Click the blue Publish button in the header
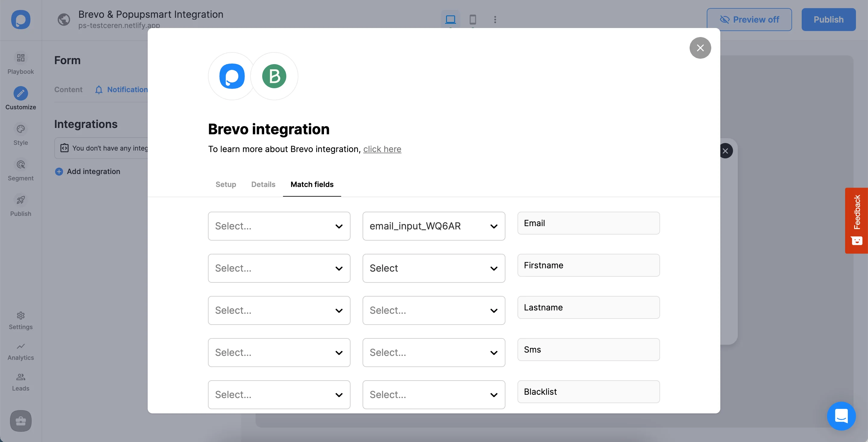 (x=828, y=20)
